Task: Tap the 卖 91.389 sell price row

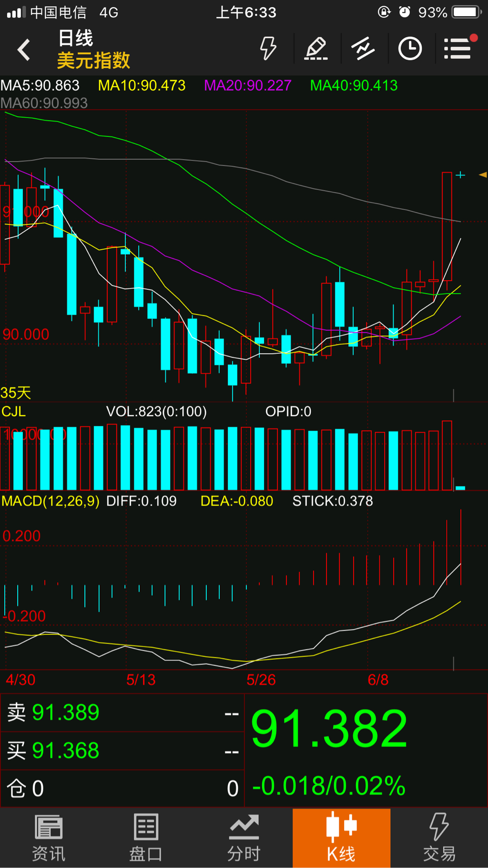Action: tap(122, 713)
